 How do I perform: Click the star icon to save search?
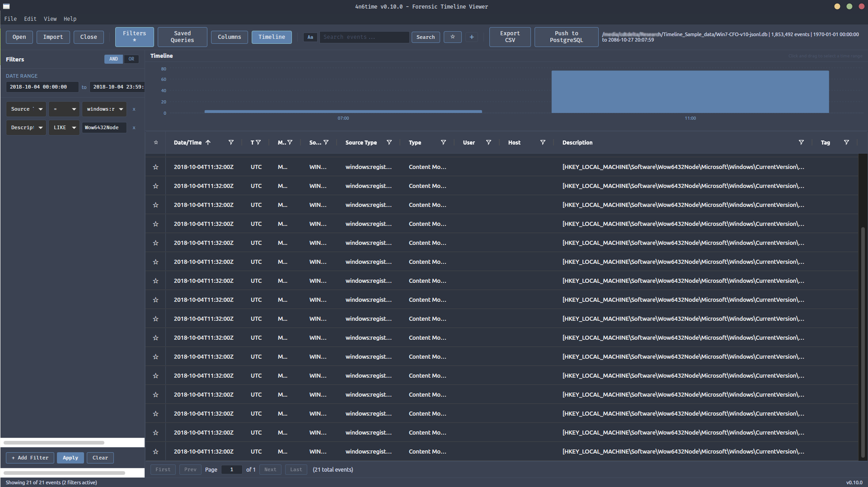point(452,37)
